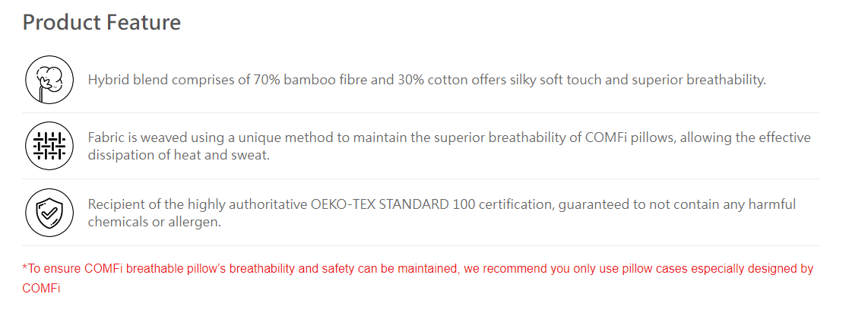Image resolution: width=868 pixels, height=316 pixels.
Task: Click the shield checkmark certification icon
Action: (x=50, y=213)
